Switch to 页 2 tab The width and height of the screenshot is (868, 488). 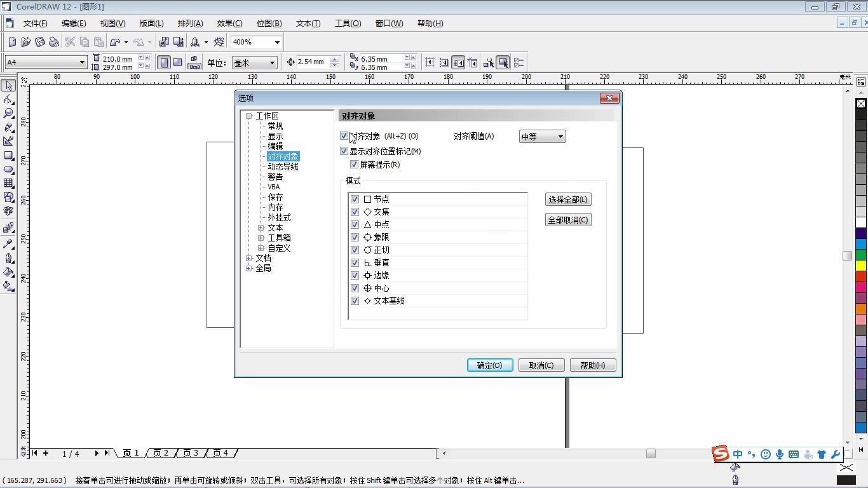click(161, 453)
